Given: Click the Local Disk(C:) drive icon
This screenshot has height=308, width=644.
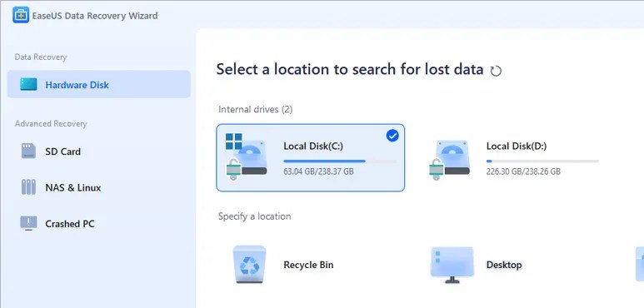Looking at the screenshot, I should point(246,157).
